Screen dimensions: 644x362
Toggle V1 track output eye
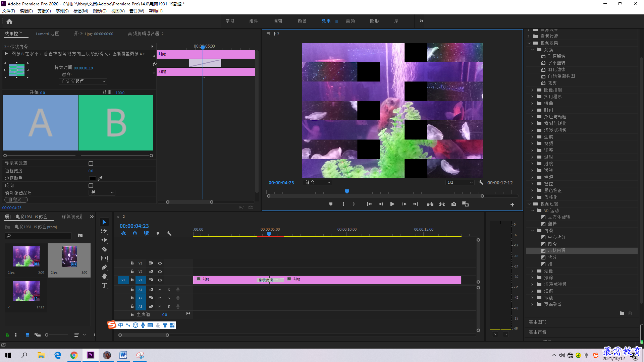160,280
